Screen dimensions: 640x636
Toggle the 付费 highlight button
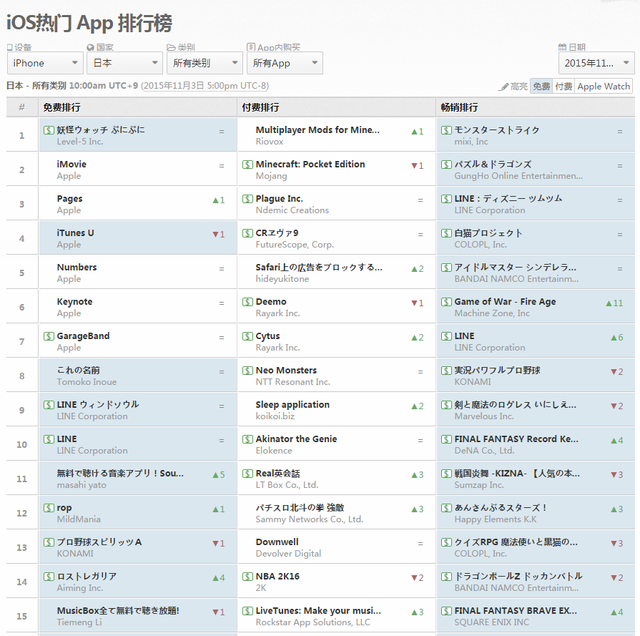click(x=564, y=86)
